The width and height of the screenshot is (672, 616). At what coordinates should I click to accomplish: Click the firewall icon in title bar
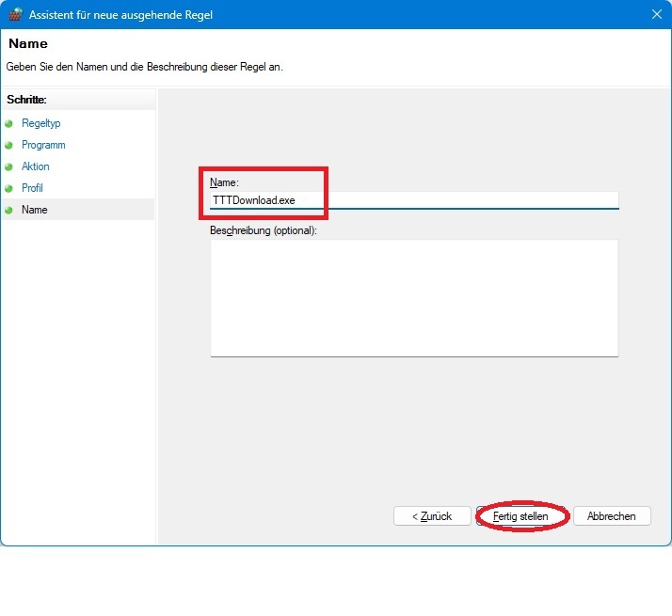tap(16, 14)
